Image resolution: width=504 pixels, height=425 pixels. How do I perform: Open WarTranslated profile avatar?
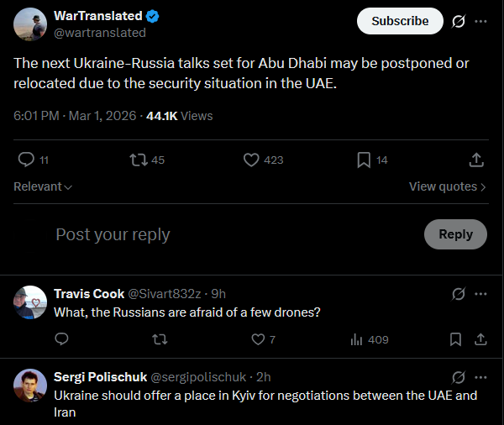[x=29, y=24]
